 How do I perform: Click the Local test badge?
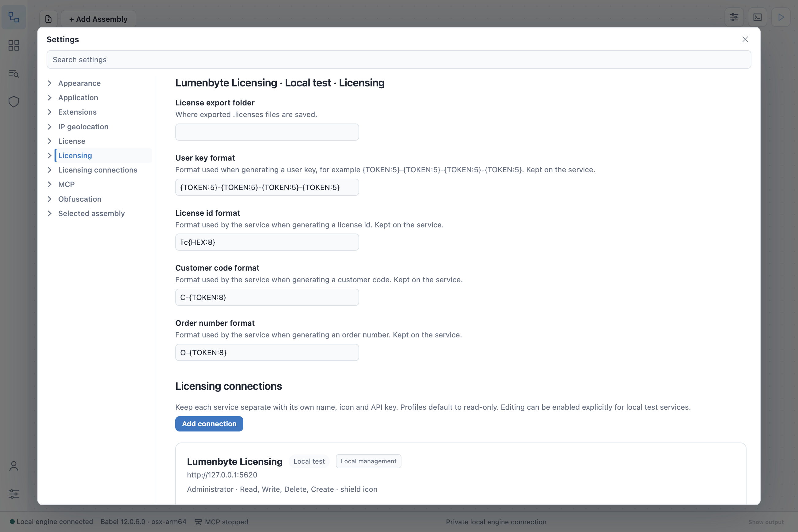tap(309, 461)
